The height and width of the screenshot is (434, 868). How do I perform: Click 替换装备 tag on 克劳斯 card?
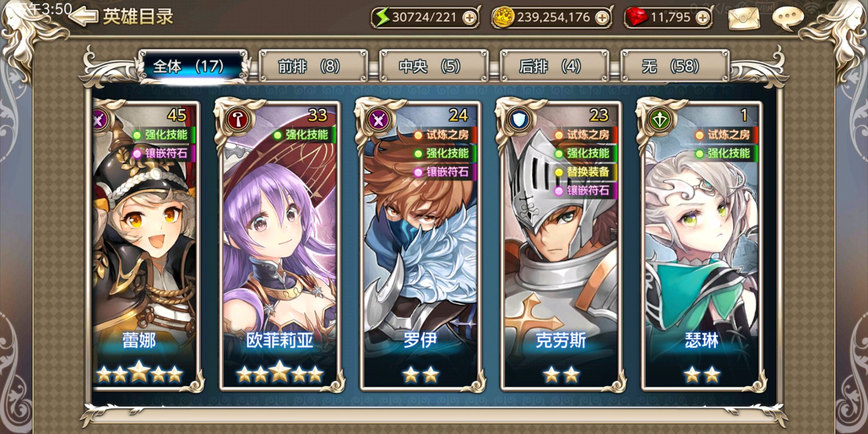[584, 172]
